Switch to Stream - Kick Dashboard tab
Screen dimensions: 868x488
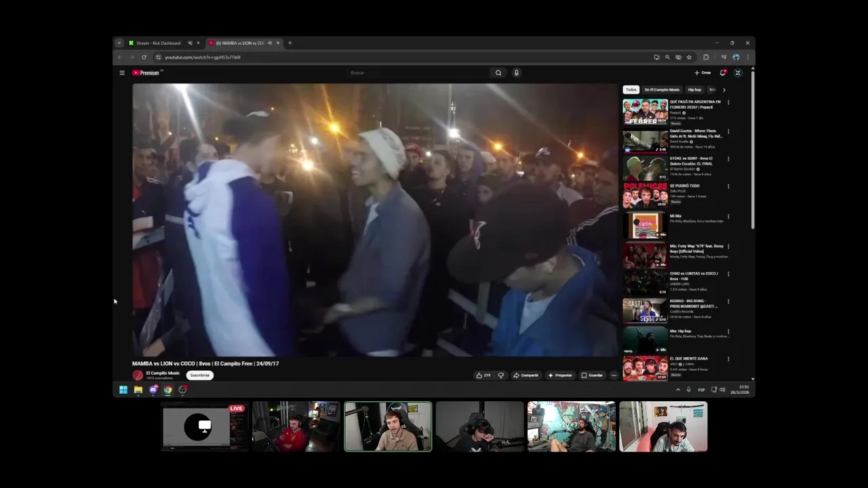click(x=159, y=43)
